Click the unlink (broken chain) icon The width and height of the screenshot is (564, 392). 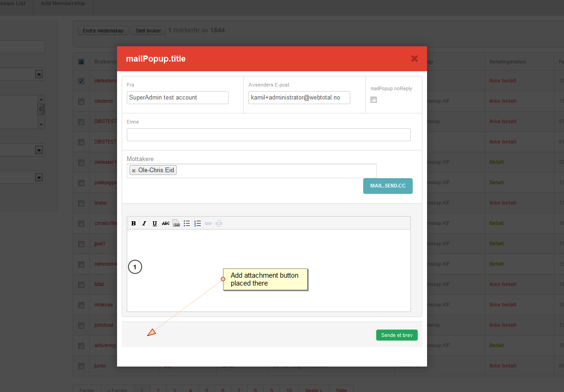(x=219, y=223)
